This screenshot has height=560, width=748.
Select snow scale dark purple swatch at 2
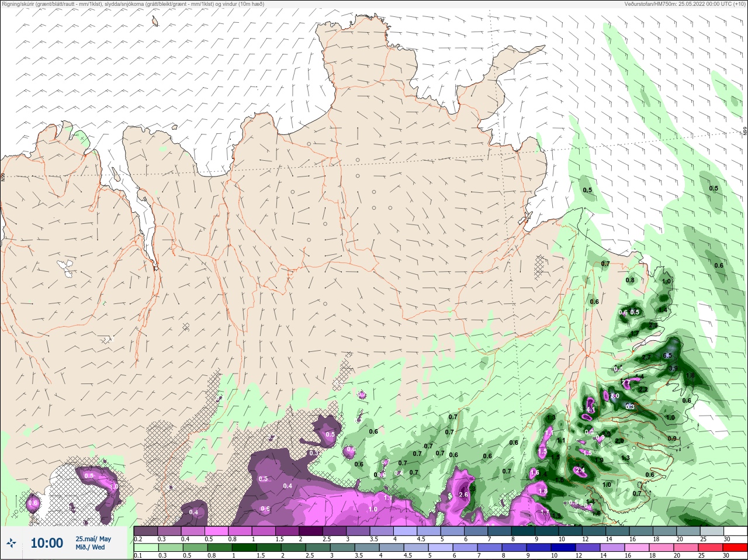311,531
